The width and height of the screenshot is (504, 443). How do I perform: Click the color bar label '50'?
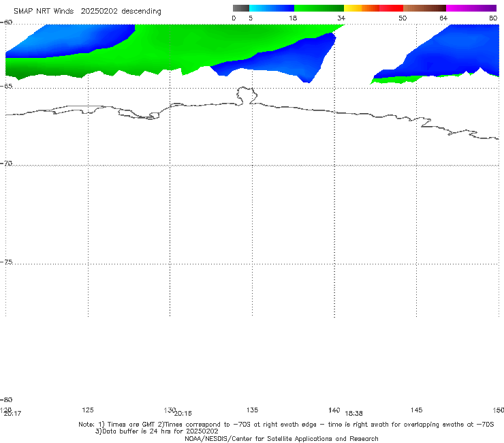pyautogui.click(x=403, y=18)
